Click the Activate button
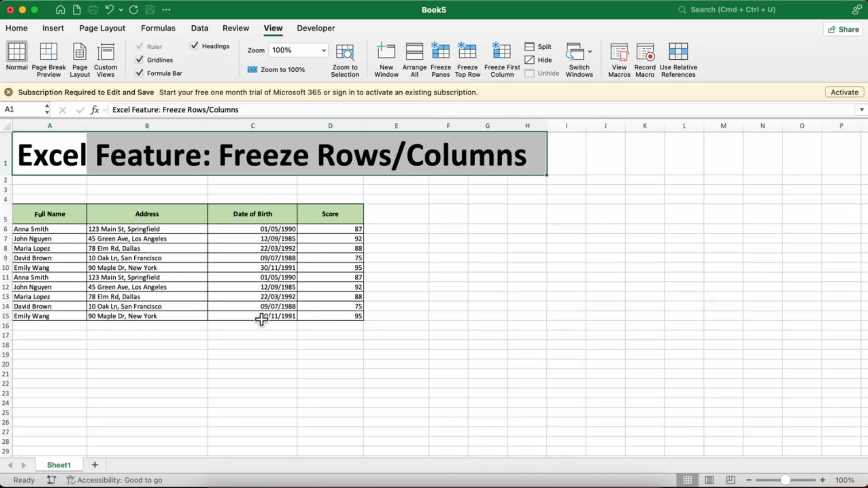The width and height of the screenshot is (868, 488). coord(844,92)
